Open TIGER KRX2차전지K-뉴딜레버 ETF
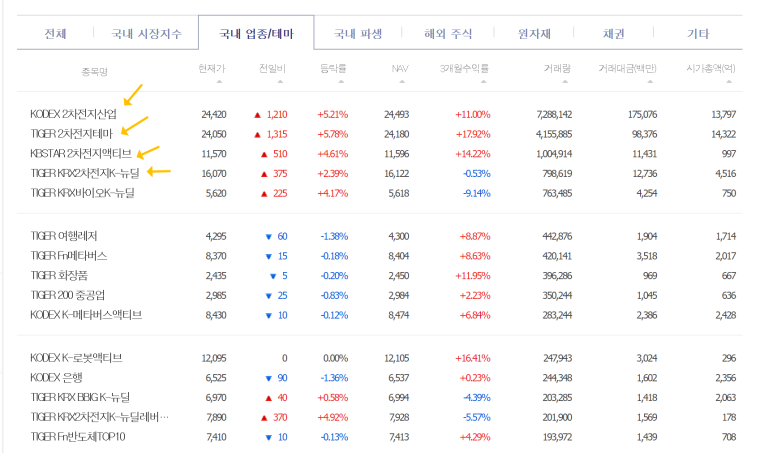This screenshot has width=773, height=453. [100, 417]
